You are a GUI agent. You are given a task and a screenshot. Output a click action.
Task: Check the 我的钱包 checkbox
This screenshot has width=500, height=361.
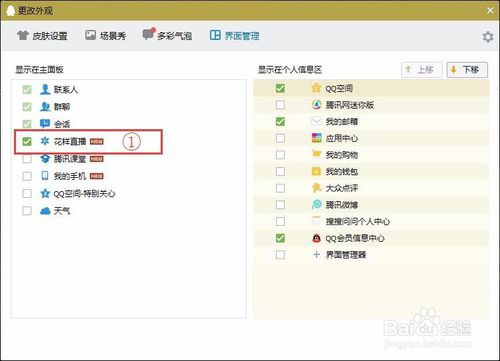(x=280, y=171)
